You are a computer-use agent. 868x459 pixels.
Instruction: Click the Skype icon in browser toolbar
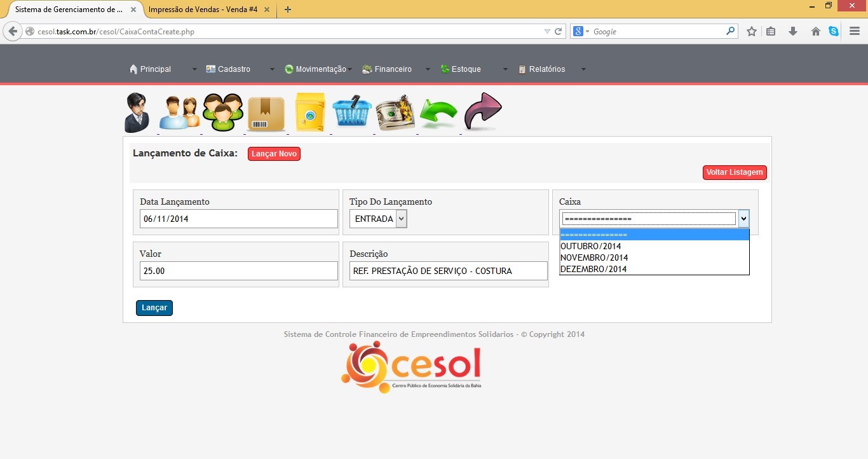pos(834,31)
